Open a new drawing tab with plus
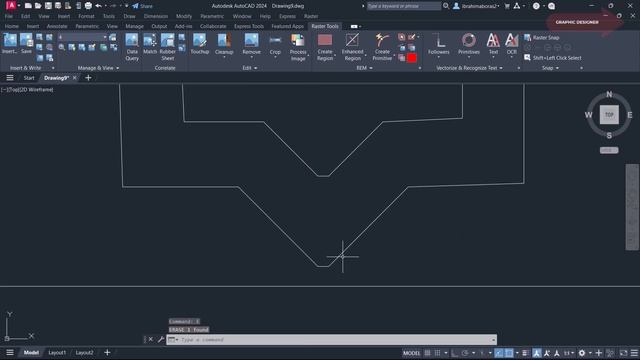This screenshot has width=640, height=360. coord(88,78)
